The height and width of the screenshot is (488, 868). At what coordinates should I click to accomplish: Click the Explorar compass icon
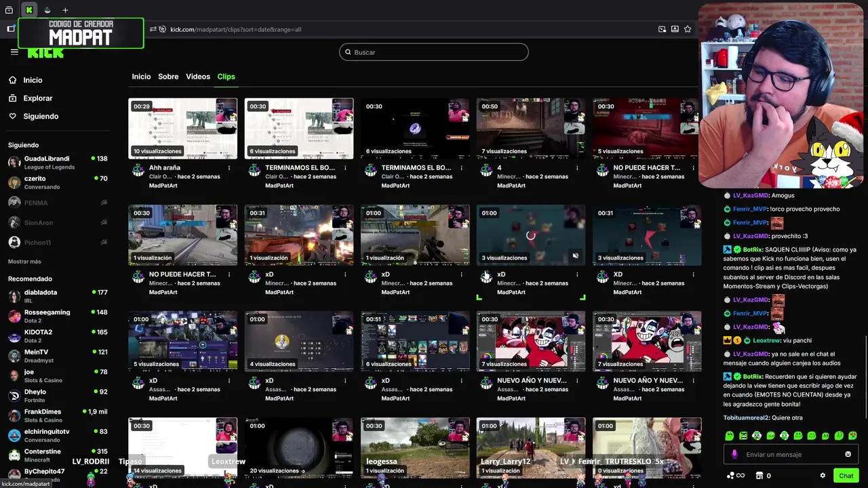coord(12,98)
